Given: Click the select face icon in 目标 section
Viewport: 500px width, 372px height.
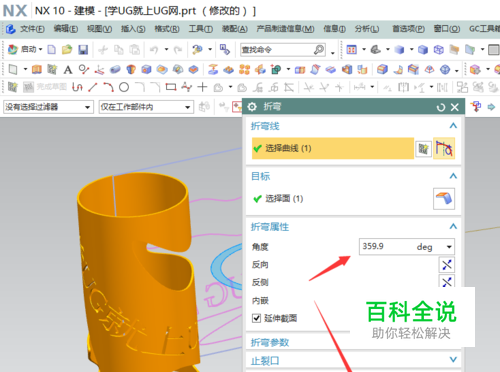Looking at the screenshot, I should click(444, 199).
